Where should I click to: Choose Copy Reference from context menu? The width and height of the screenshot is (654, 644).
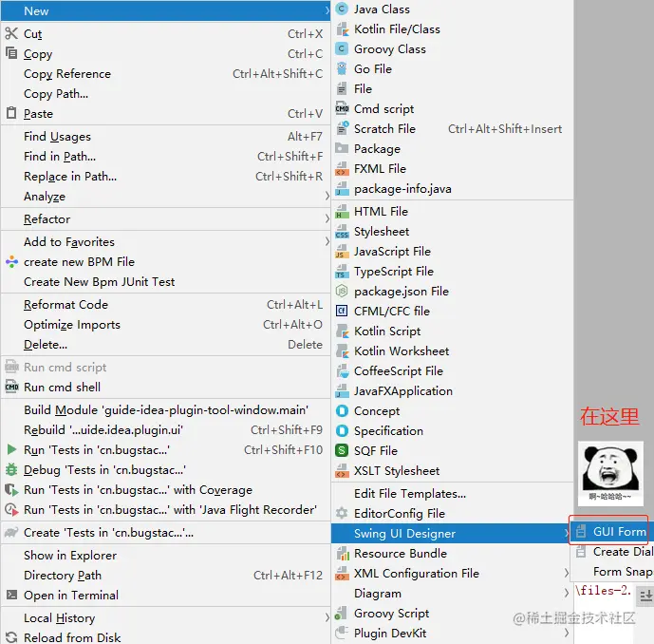(165, 73)
